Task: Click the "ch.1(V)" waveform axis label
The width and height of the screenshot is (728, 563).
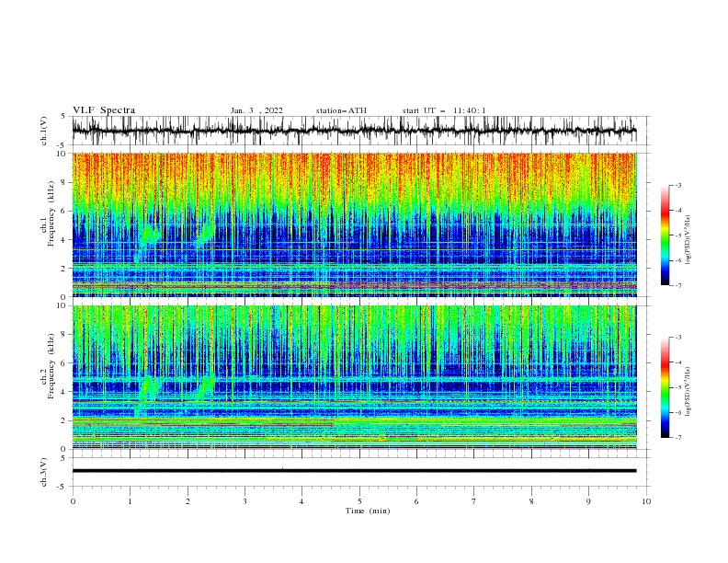Action: (44, 131)
